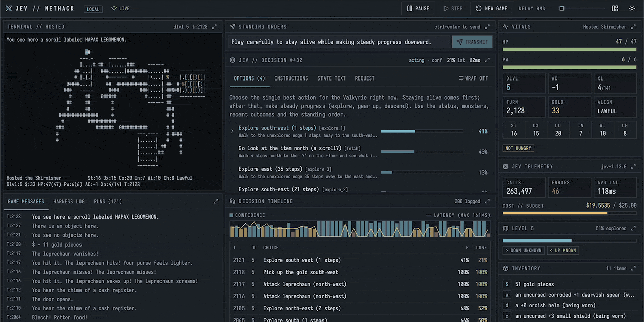Image resolution: width=644 pixels, height=322 pixels.
Task: Expand the Level 5 explored panel
Action: (633, 228)
